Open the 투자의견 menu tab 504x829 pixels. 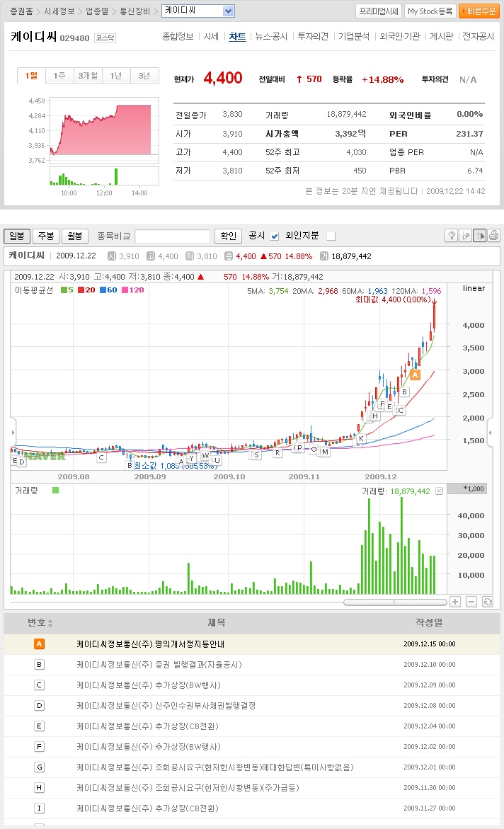pos(313,37)
